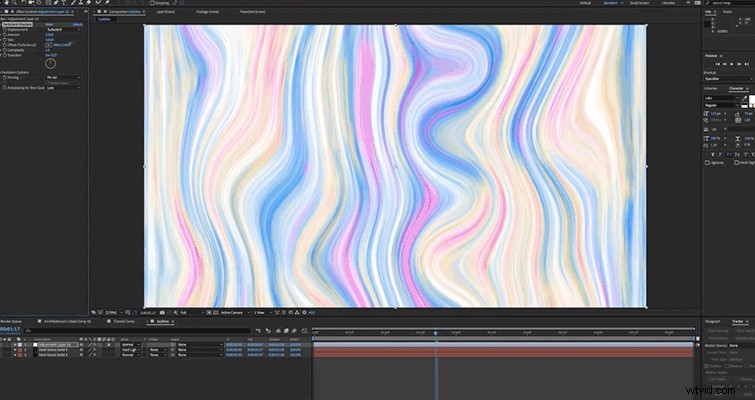Screen dimensions: 755x400
Task: Enable the Snapping checkbox
Action: click(x=152, y=3)
